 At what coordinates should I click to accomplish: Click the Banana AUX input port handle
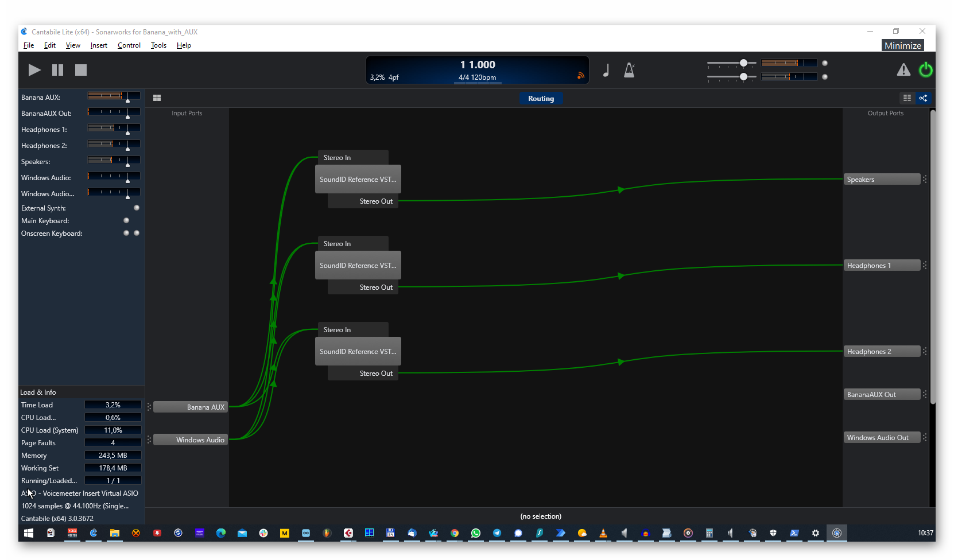click(149, 407)
